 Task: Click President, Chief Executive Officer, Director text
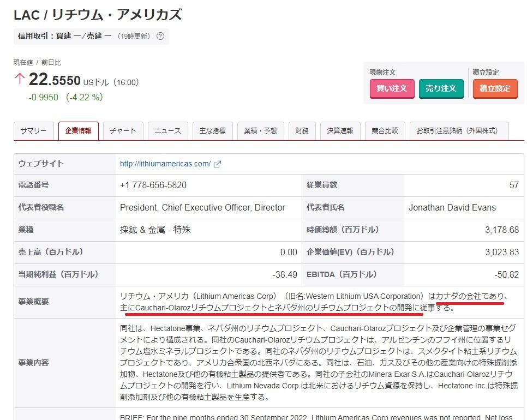pos(202,208)
